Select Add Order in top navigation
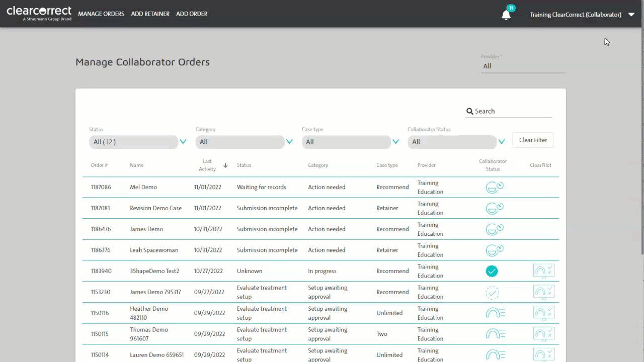The height and width of the screenshot is (362, 644). [x=192, y=14]
